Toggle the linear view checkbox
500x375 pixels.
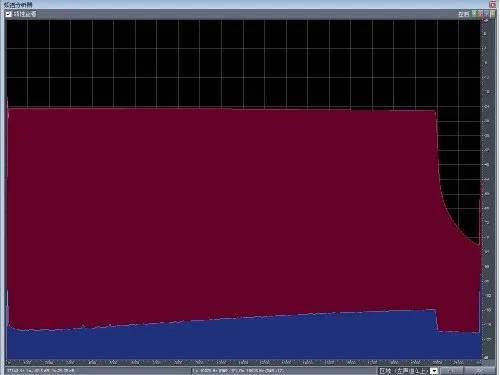pos(9,14)
